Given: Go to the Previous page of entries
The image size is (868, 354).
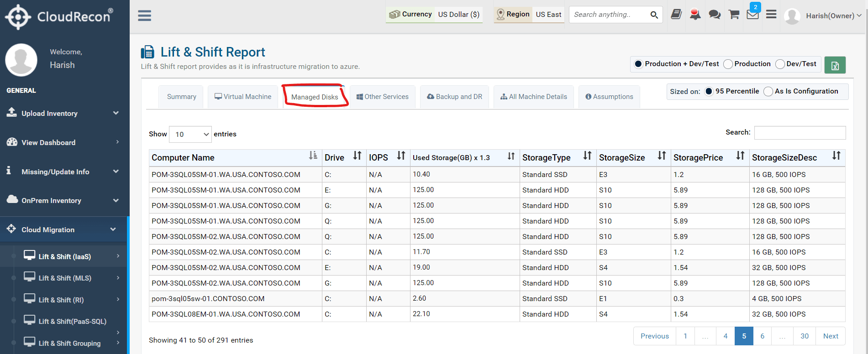Looking at the screenshot, I should click(655, 336).
